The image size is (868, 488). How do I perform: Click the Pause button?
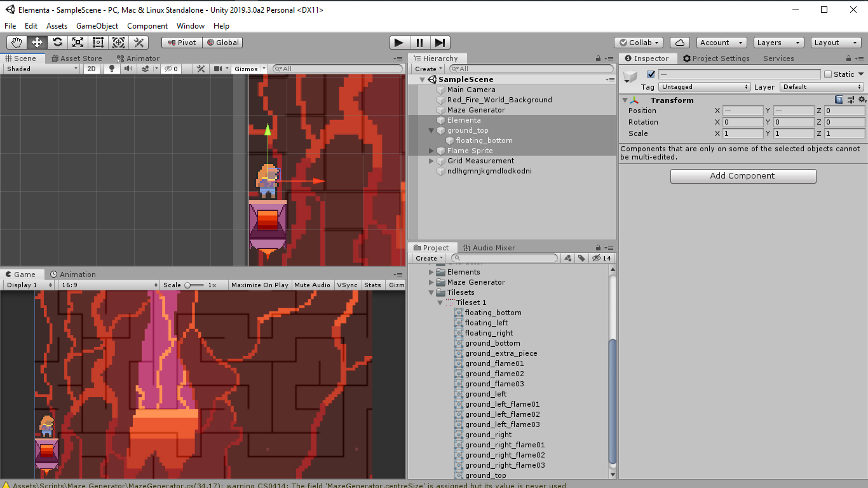tap(419, 43)
